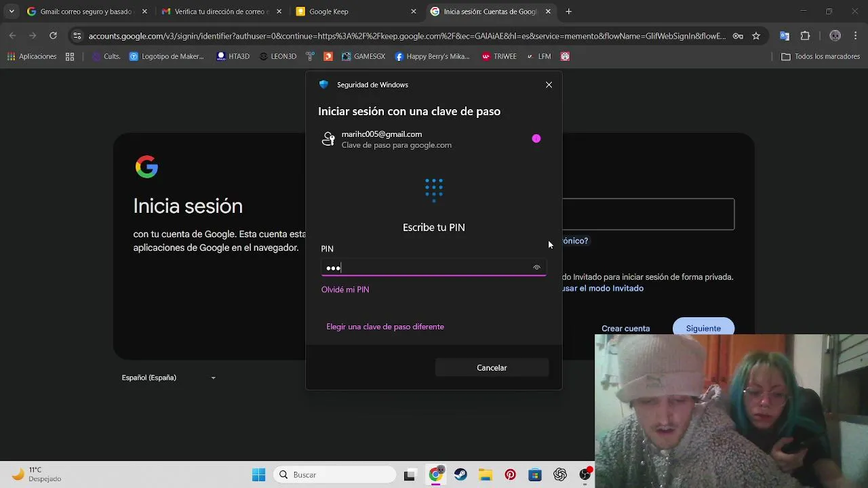Close the Google Keep tab
The height and width of the screenshot is (488, 868).
coord(414,12)
